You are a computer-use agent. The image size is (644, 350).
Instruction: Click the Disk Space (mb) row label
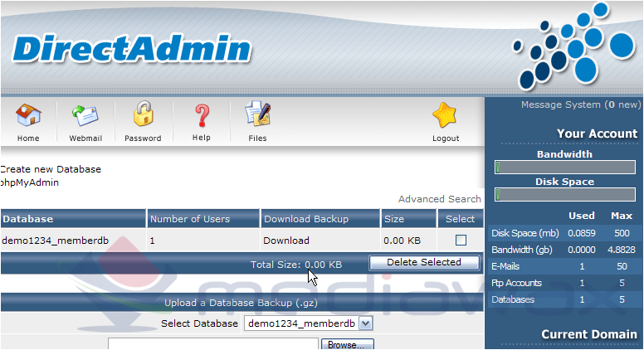point(524,233)
